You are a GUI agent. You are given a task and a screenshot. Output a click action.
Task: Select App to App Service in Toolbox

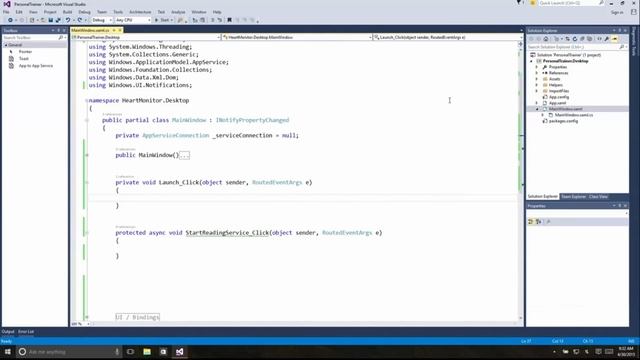point(36,66)
